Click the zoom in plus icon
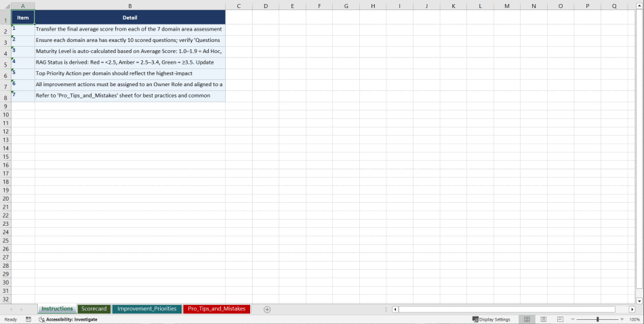 pyautogui.click(x=622, y=319)
